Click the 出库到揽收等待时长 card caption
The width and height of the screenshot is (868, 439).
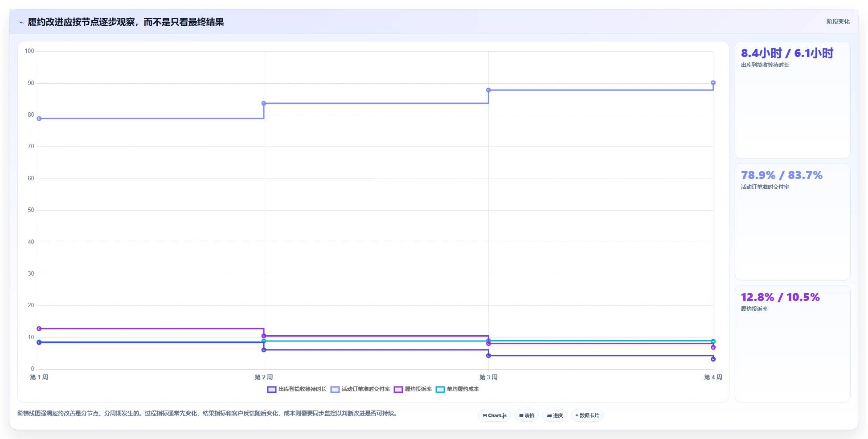click(765, 65)
